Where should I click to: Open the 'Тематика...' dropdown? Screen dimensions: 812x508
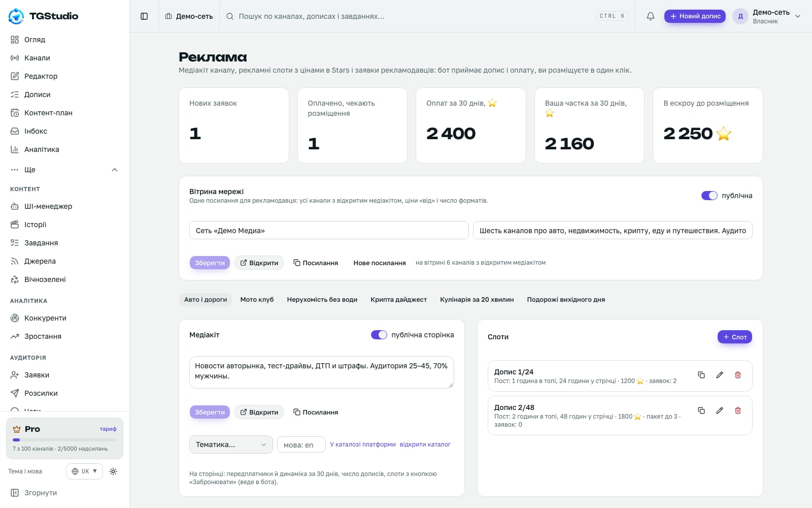coord(231,444)
